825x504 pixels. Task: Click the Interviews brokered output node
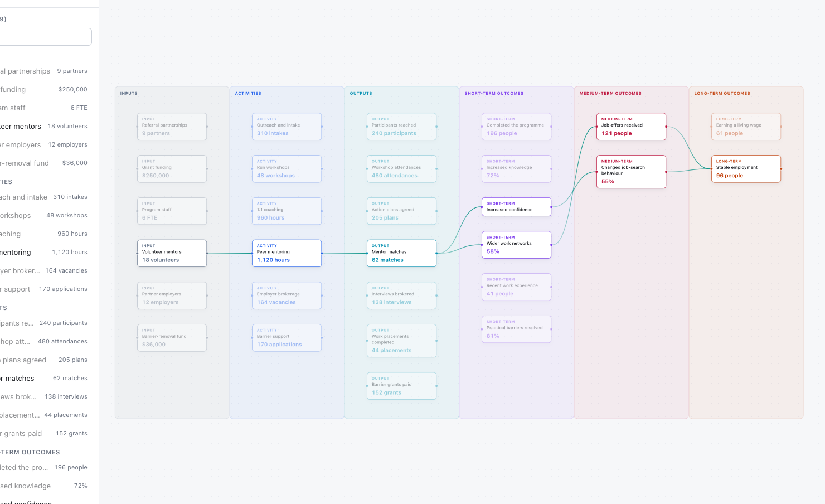(x=401, y=295)
